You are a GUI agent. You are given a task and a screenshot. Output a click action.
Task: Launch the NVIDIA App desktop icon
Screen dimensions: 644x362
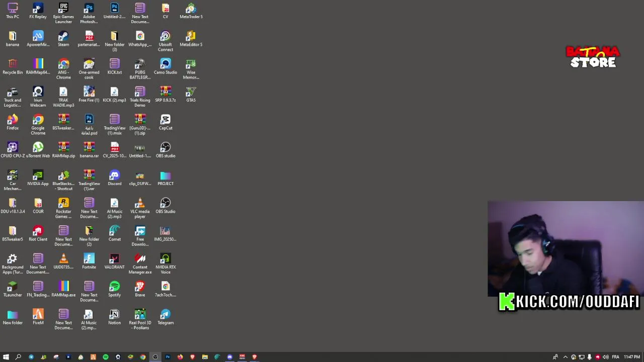pos(38,178)
